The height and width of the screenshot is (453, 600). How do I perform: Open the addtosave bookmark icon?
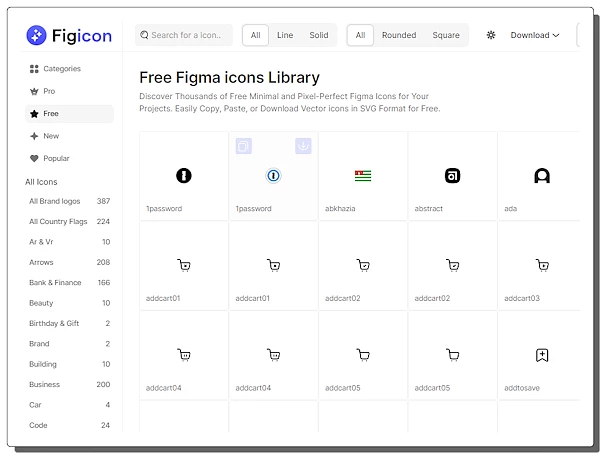(541, 355)
